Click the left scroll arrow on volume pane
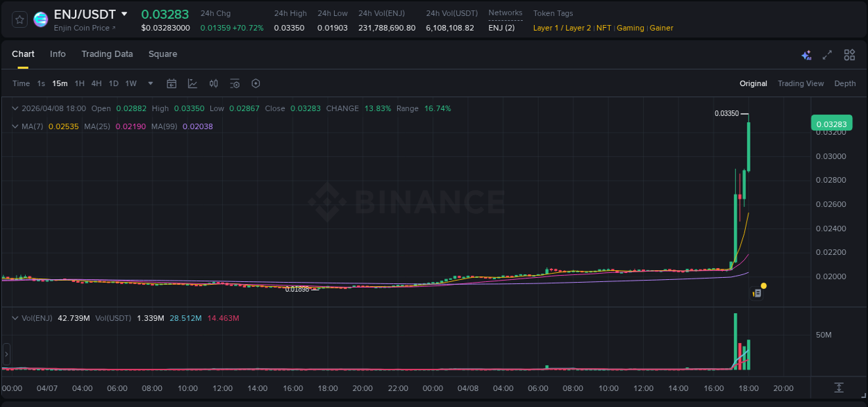The width and height of the screenshot is (868, 407). click(x=6, y=355)
